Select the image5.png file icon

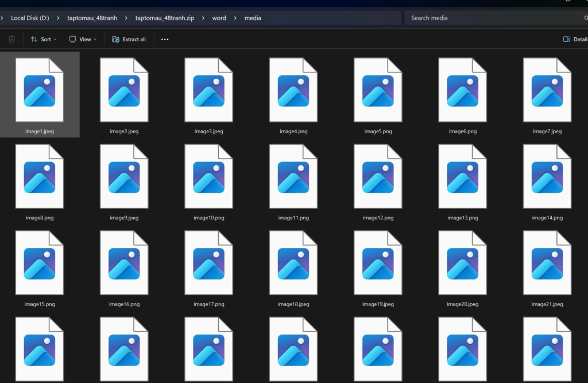[378, 90]
